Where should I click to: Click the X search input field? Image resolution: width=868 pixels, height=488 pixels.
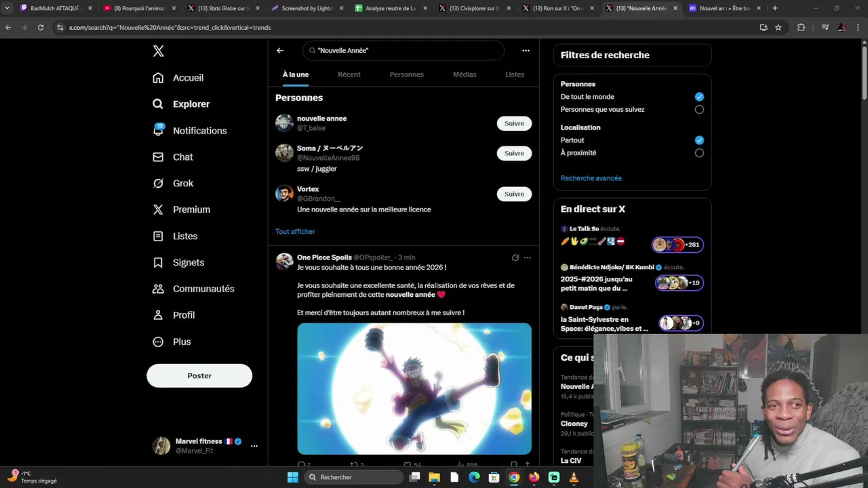403,50
